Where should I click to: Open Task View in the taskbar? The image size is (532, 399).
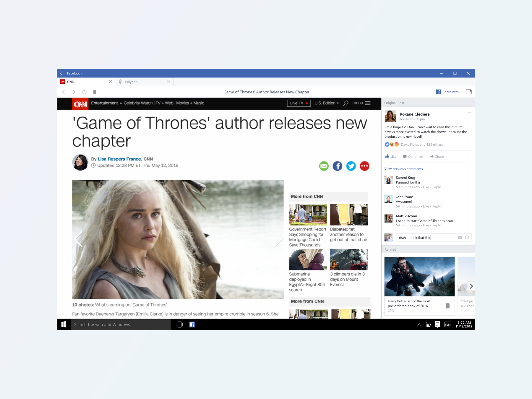coord(179,325)
